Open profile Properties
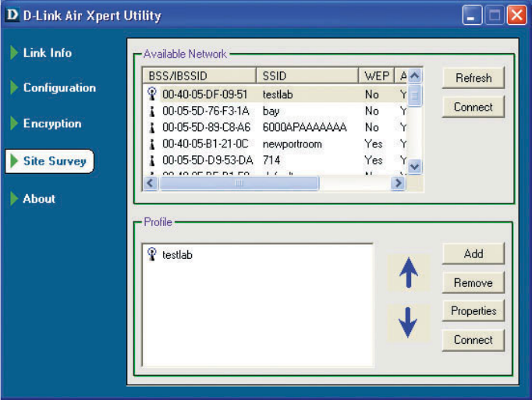The image size is (532, 400). pos(473,310)
